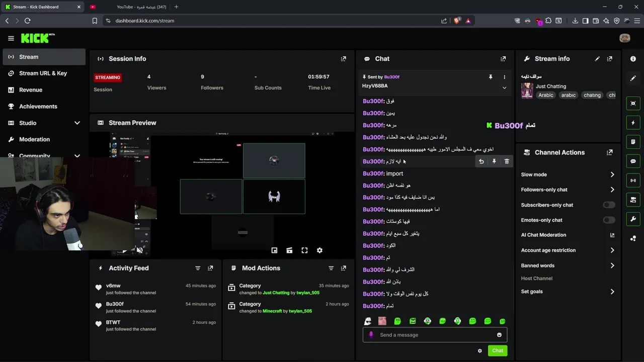Pop out the Session Info panel
The width and height of the screenshot is (644, 362).
pos(344,59)
